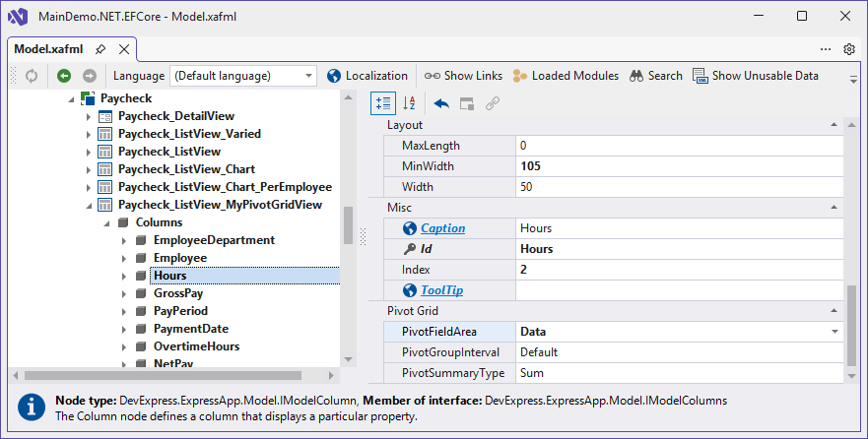868x439 pixels.
Task: Expand the Paycheck_ListView_Varied node
Action: [89, 134]
